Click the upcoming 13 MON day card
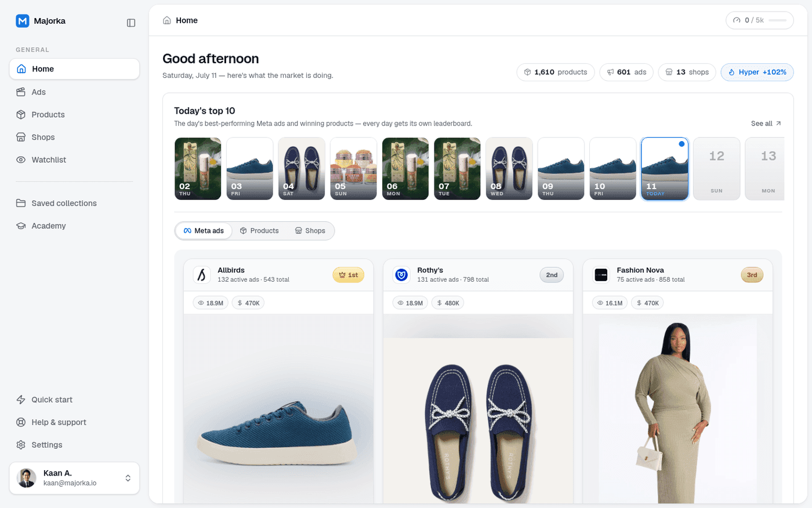 [766, 168]
